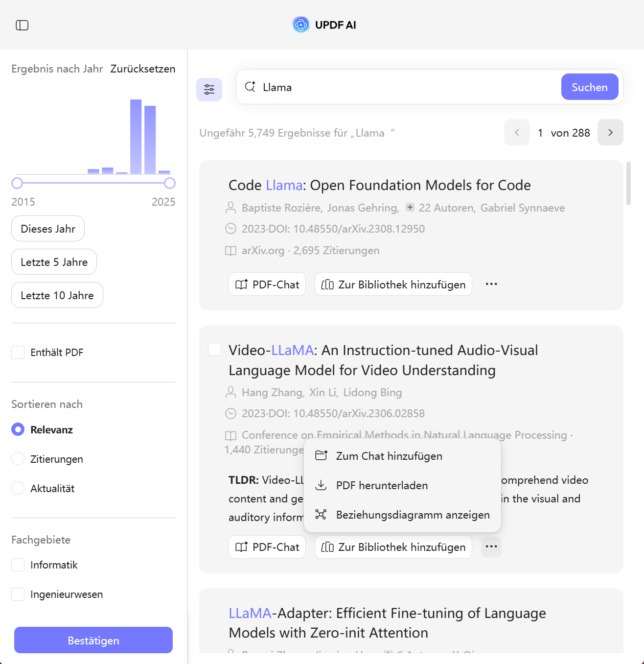Select sort by Aktualität
This screenshot has height=664, width=644.
tap(18, 488)
